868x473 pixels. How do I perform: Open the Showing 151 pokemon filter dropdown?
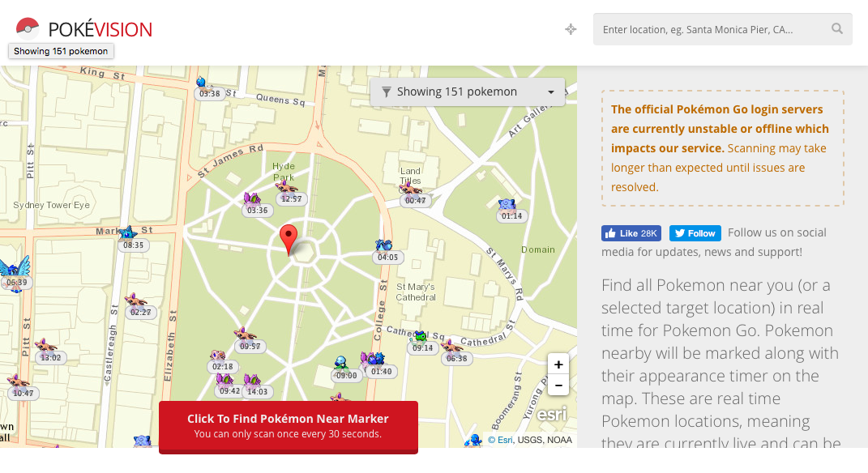[468, 92]
